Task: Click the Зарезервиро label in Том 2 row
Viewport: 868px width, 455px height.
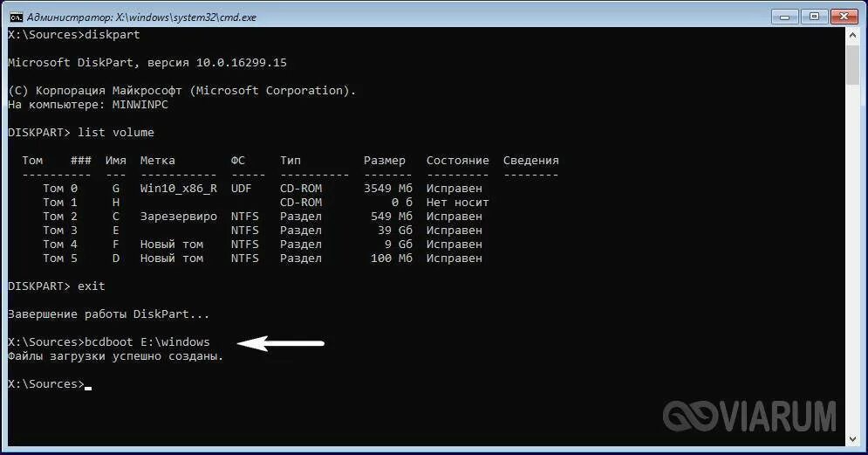Action: tap(178, 216)
